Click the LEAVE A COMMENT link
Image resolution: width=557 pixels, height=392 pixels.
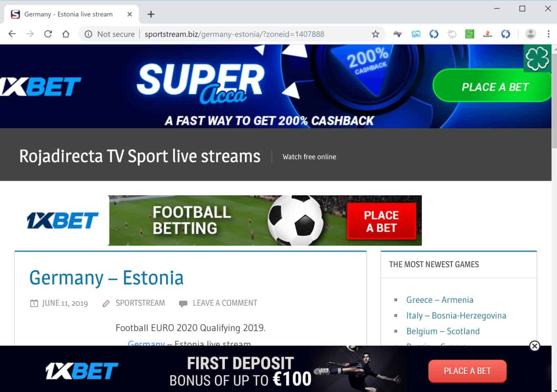(225, 303)
